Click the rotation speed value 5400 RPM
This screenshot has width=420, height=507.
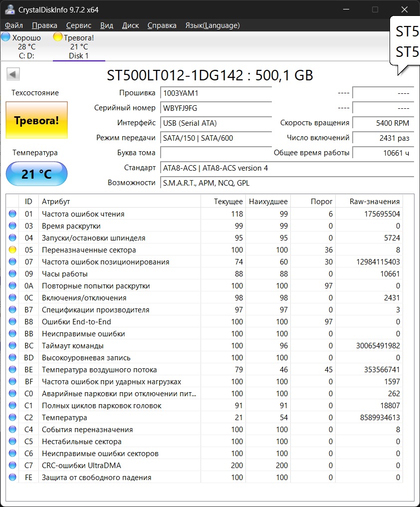pos(383,123)
